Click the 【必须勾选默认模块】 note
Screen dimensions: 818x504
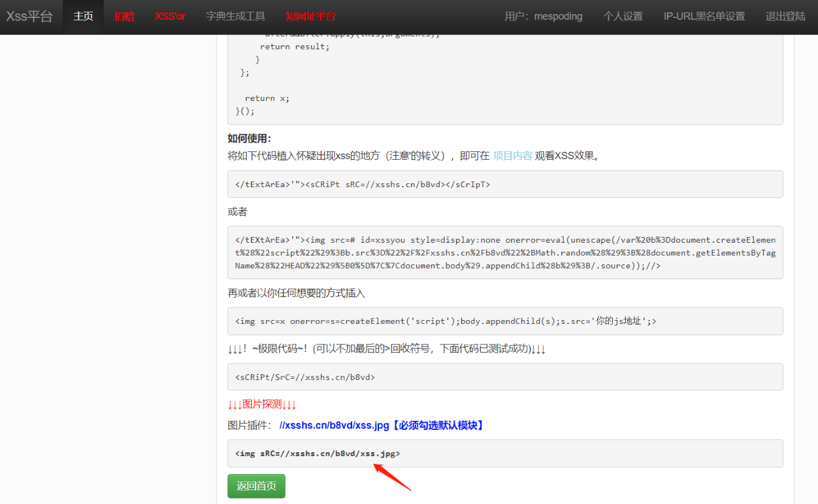click(438, 425)
